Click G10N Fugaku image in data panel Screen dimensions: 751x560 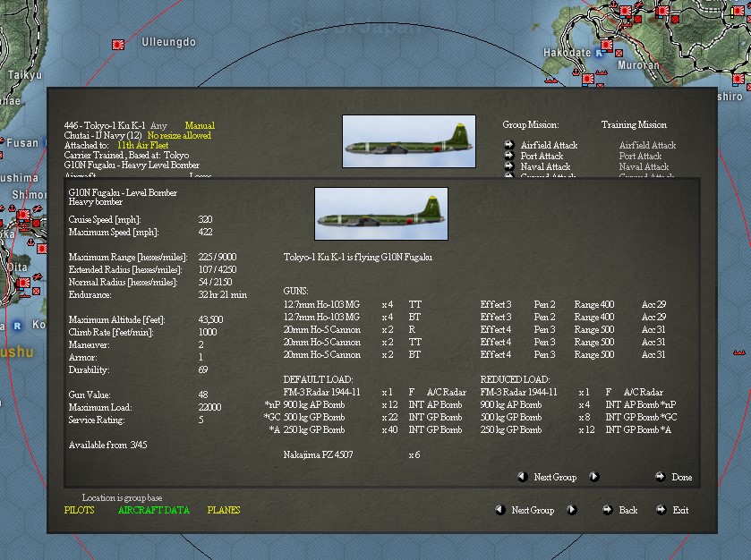pos(381,214)
